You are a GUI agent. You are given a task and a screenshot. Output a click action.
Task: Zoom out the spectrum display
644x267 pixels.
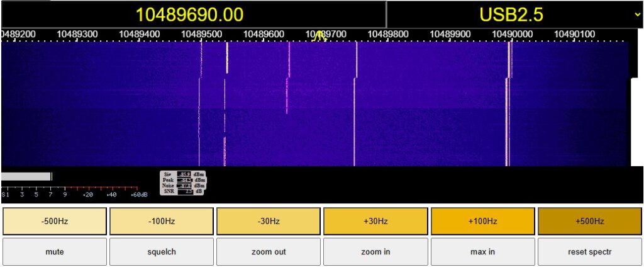(x=269, y=252)
